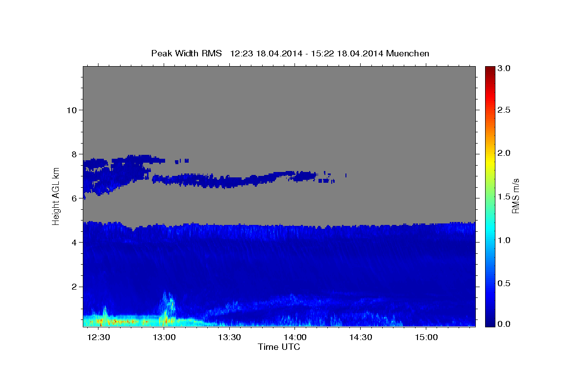
Task: Click the colorbar value 2.5
Action: (505, 110)
